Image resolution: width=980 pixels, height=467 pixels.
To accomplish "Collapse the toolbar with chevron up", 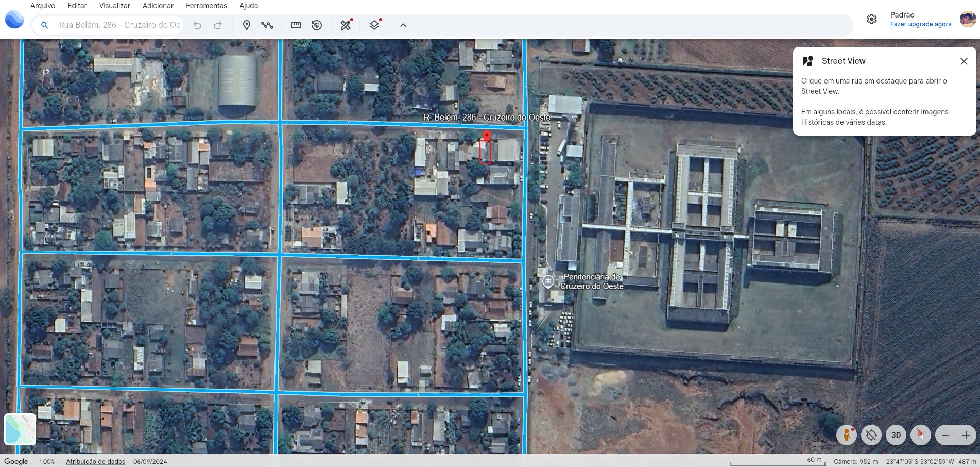I will [403, 25].
